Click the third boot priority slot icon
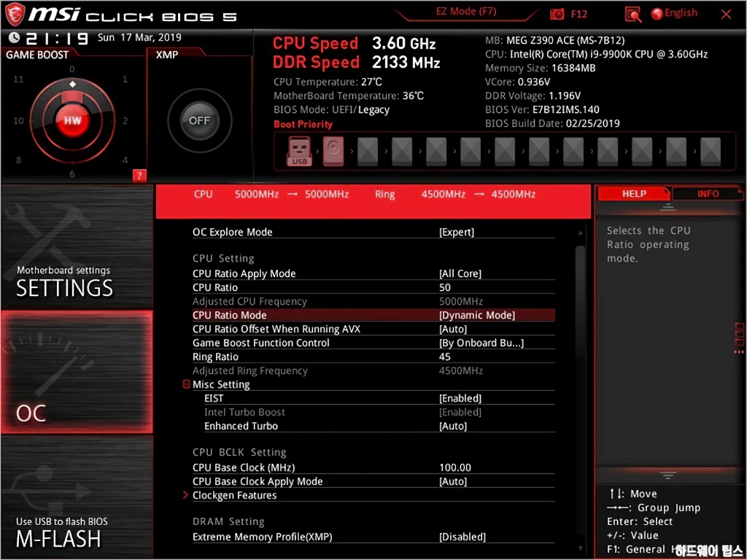Viewport: 747px width, 560px height. (x=368, y=152)
